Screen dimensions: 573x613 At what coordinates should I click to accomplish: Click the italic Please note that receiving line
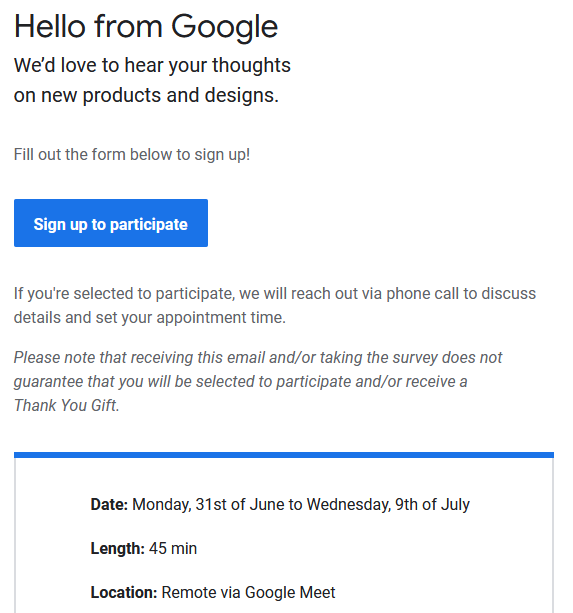pos(258,357)
